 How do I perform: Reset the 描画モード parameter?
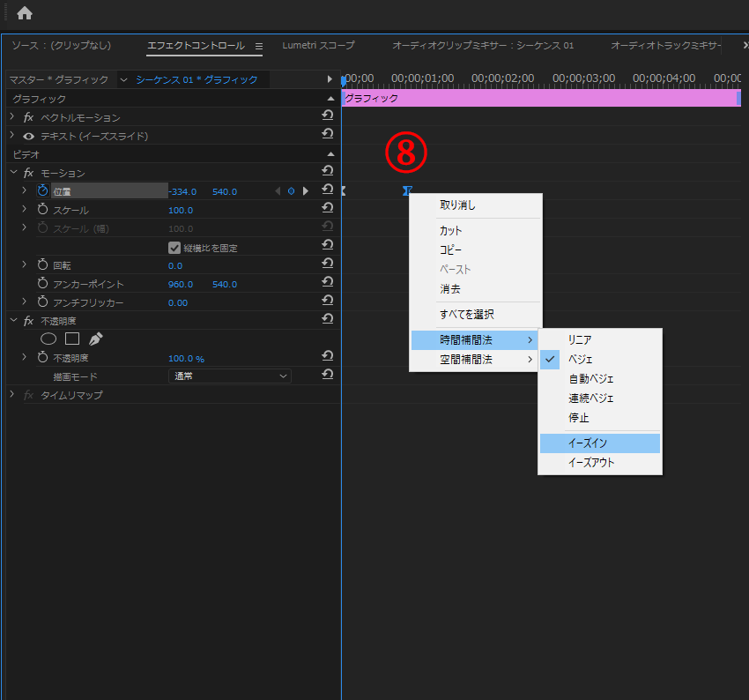[x=327, y=375]
